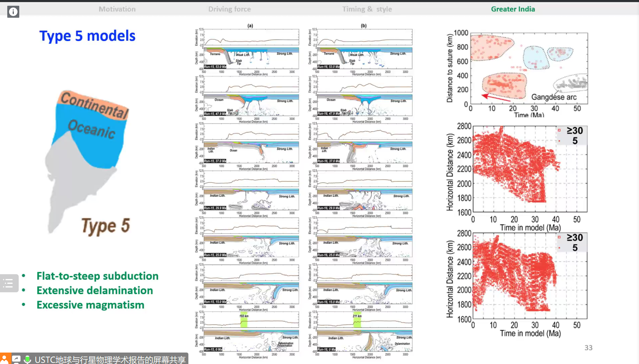Switch to the Greater India section
This screenshot has width=639, height=364.
[513, 9]
